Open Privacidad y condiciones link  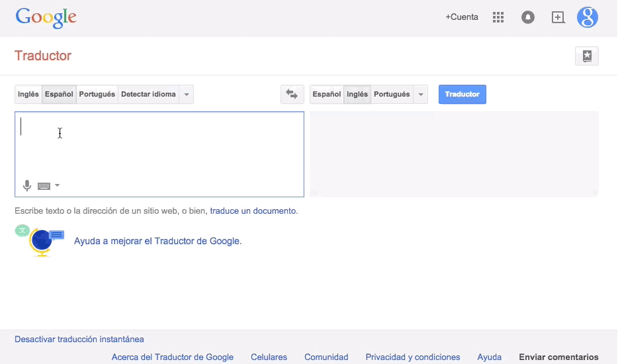[413, 357]
